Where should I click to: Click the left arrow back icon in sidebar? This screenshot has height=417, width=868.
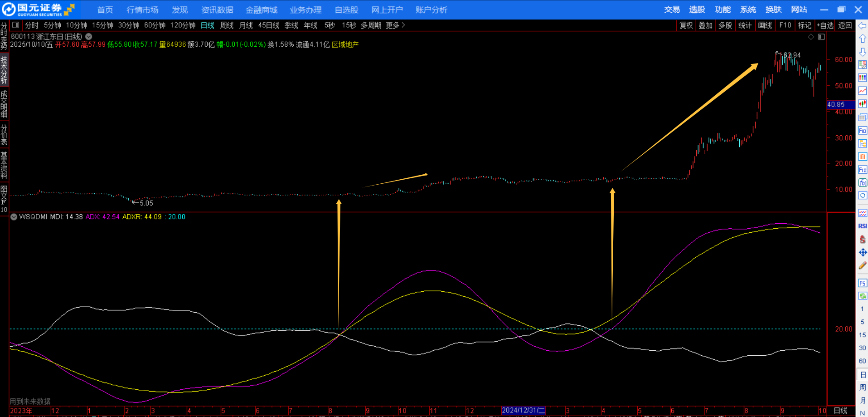[862, 26]
